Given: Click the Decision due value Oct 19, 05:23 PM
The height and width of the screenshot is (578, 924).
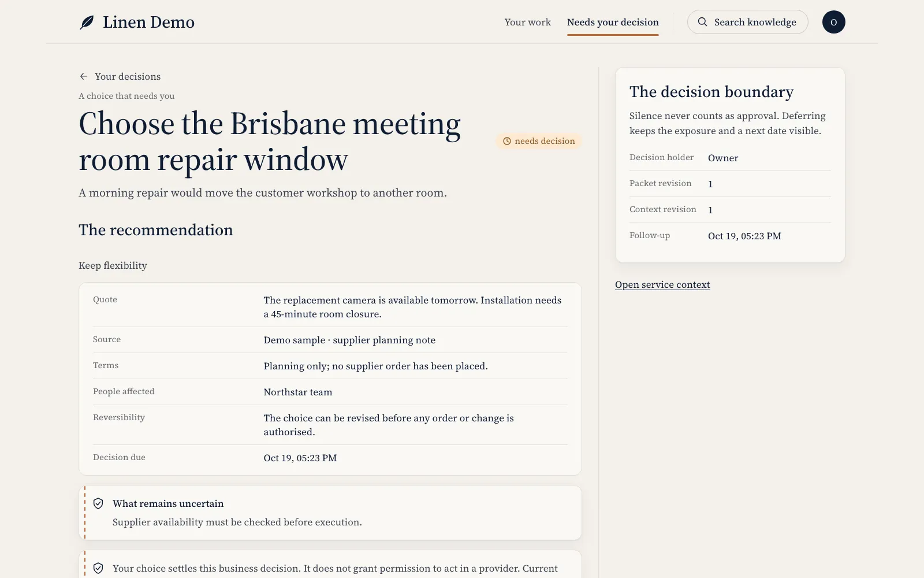Looking at the screenshot, I should [300, 458].
